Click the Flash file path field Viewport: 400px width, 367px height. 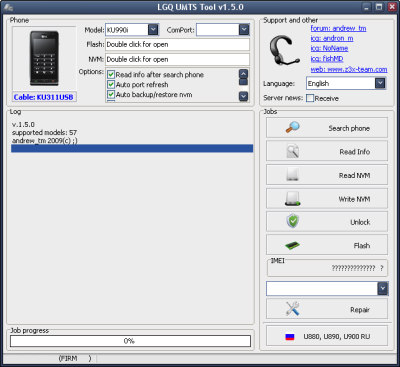(x=177, y=44)
